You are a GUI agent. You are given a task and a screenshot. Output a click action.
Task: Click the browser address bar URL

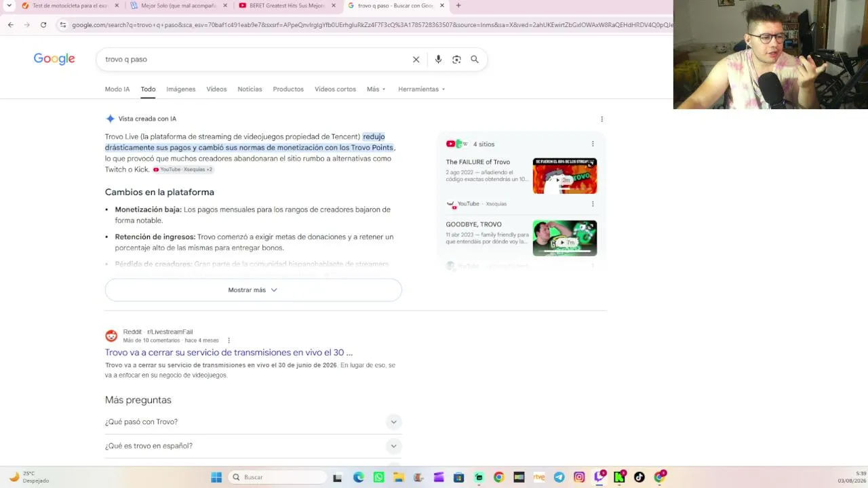[372, 25]
